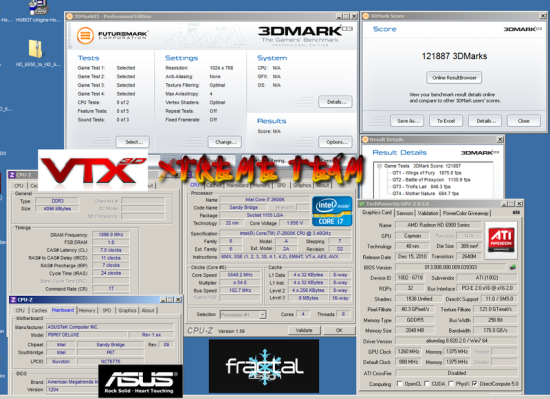Image resolution: width=550 pixels, height=399 pixels.
Task: Click the Intel Core i7 badge
Action: pyautogui.click(x=332, y=211)
